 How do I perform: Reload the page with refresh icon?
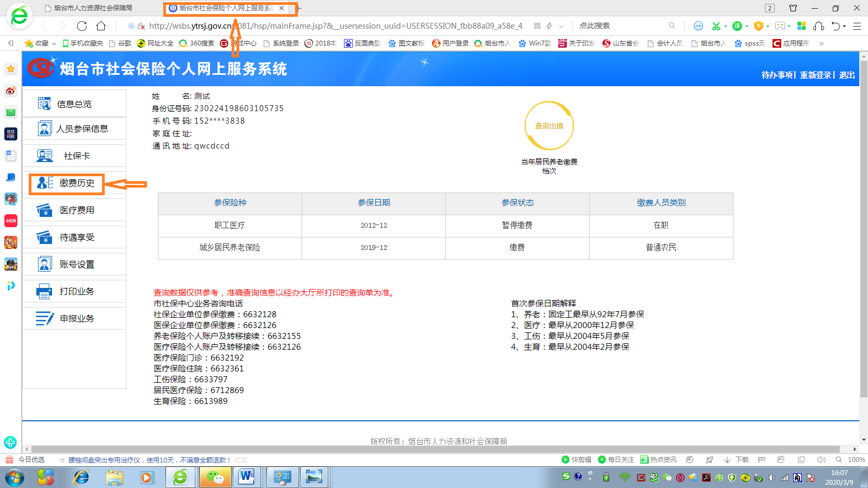click(82, 26)
